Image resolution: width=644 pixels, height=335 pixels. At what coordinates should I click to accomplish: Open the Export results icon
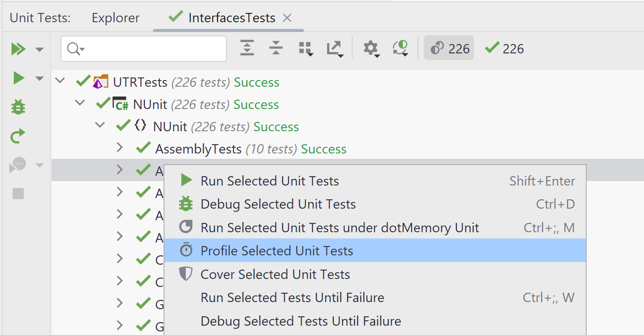(x=335, y=48)
